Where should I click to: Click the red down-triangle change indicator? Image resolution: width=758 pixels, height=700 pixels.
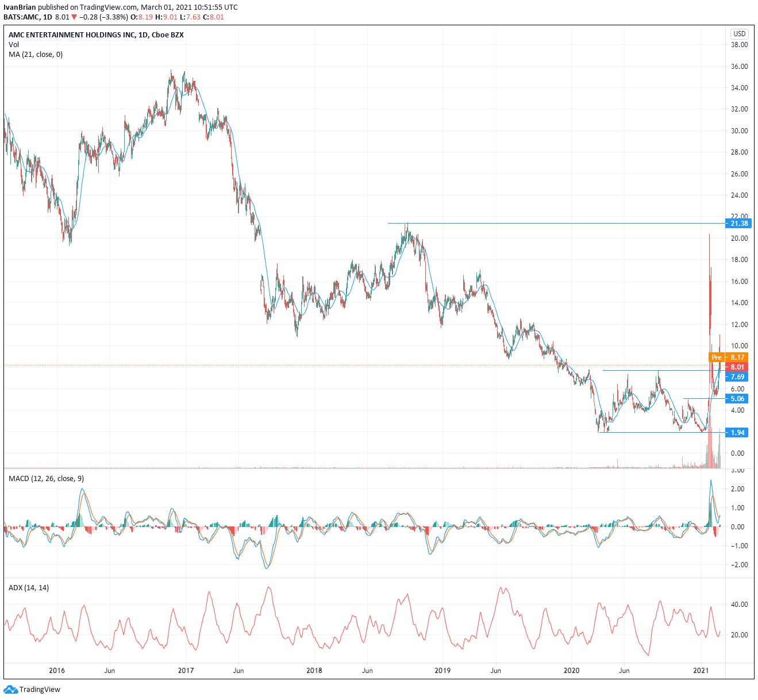[74, 17]
